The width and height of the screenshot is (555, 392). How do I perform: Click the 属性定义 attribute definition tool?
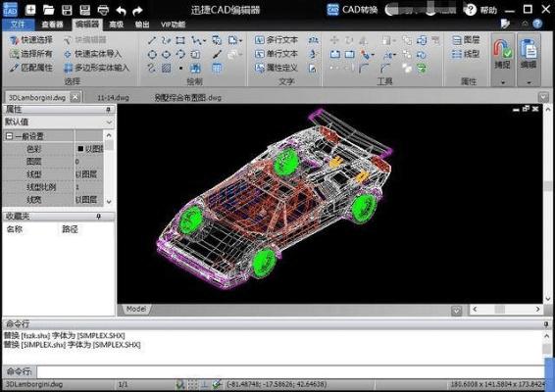[x=277, y=68]
